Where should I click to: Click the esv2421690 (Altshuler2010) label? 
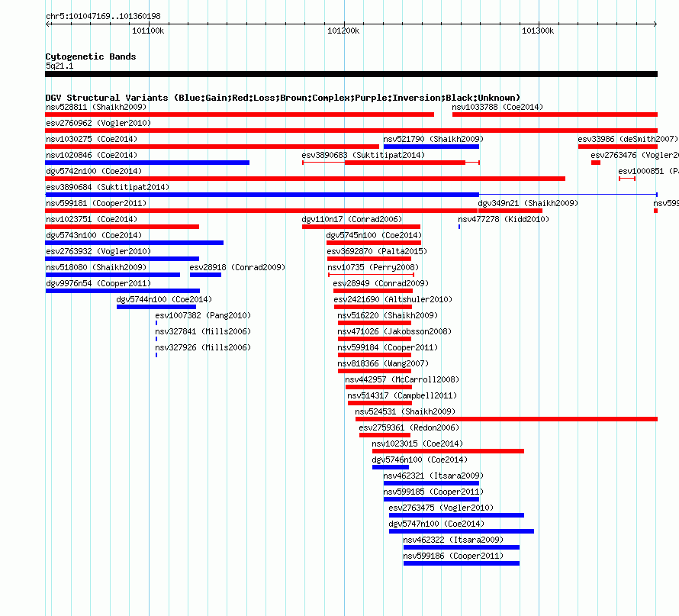393,299
